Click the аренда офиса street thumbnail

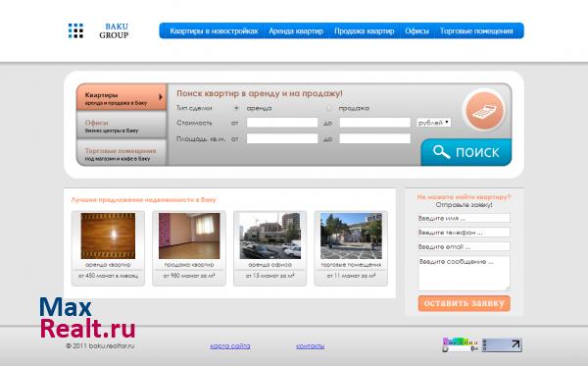point(270,236)
